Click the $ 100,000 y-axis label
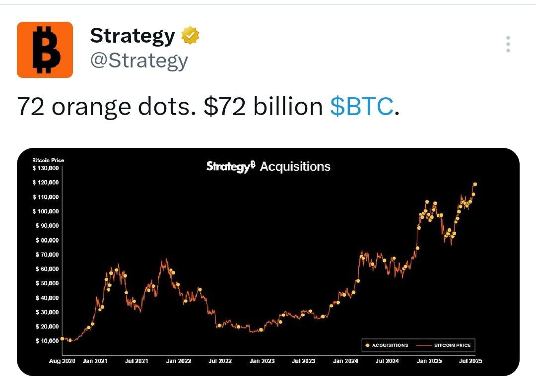Screen dimensions: 536x392 [46, 211]
